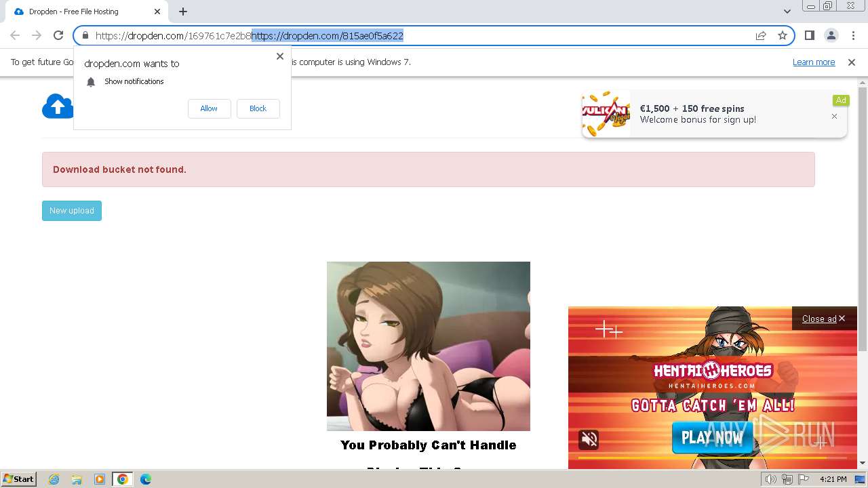Click the taskbar clock 4:21 PM

tap(833, 479)
